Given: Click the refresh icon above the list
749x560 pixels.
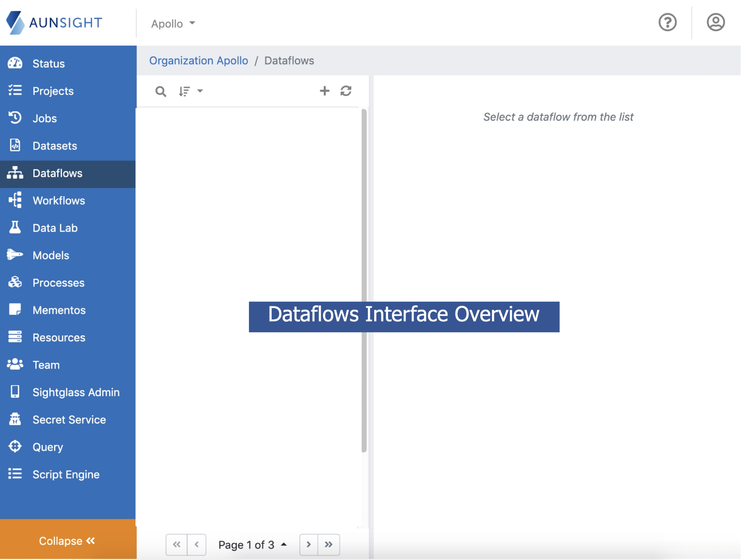Looking at the screenshot, I should coord(346,91).
